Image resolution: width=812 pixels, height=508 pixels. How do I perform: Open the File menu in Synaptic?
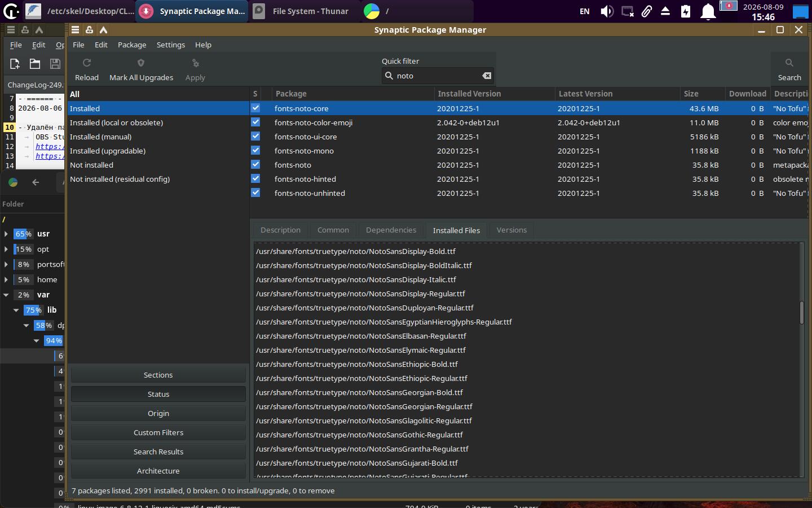coord(78,45)
